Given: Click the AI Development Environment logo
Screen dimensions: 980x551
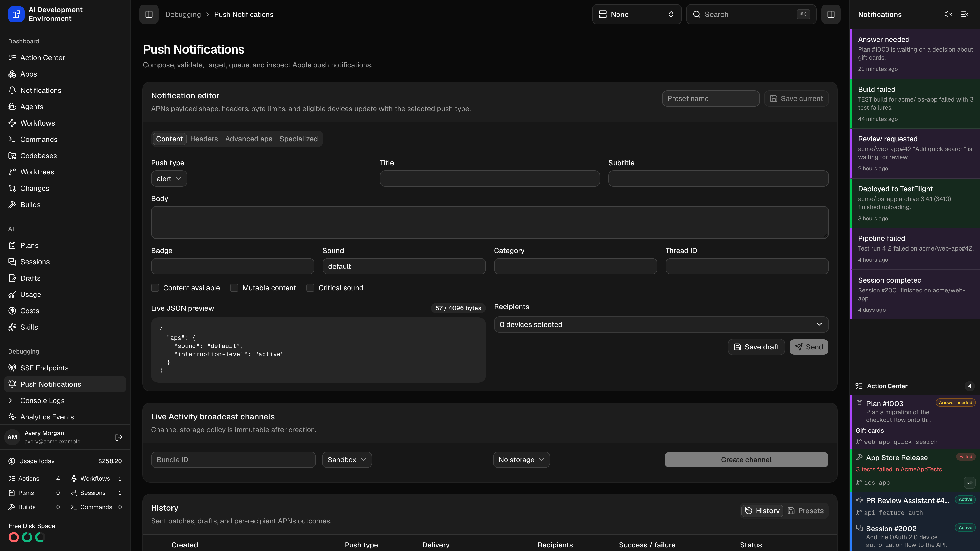Looking at the screenshot, I should (16, 15).
